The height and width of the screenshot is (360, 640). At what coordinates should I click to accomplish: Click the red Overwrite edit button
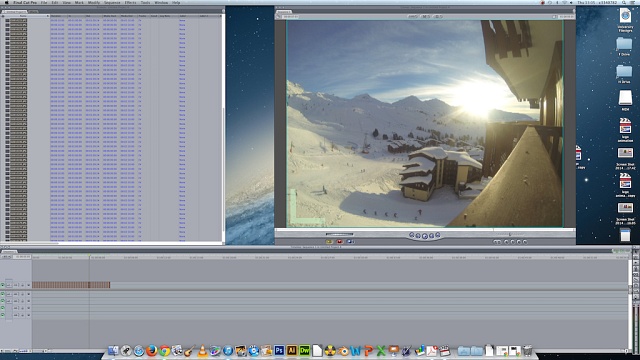340,242
